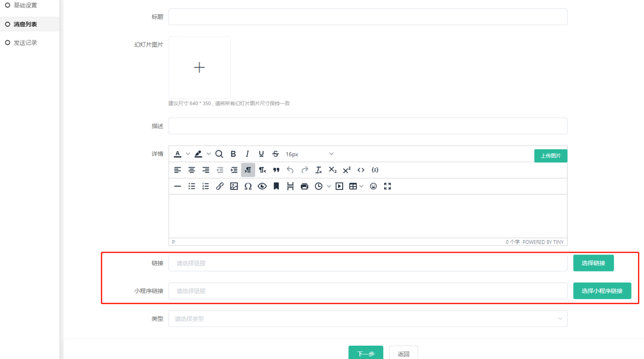Click the insert link chain icon
Viewport: 644px width, 359px height.
tap(220, 186)
